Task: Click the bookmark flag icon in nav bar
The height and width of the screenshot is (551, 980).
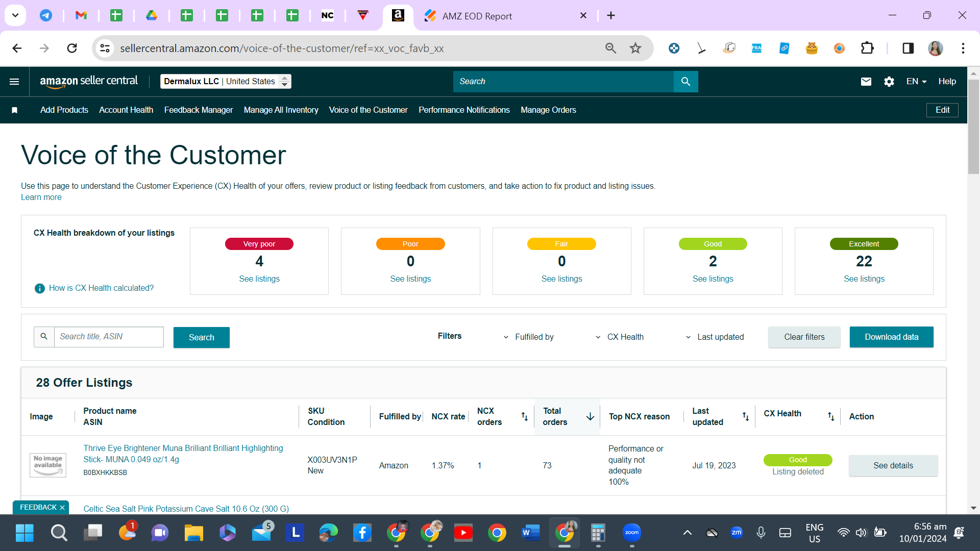Action: (15, 110)
